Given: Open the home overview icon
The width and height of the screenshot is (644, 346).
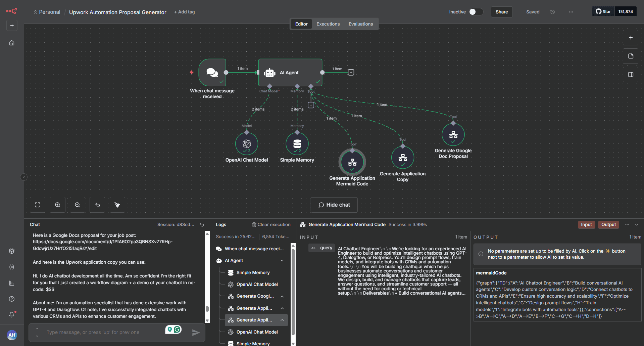Looking at the screenshot, I should [x=12, y=43].
